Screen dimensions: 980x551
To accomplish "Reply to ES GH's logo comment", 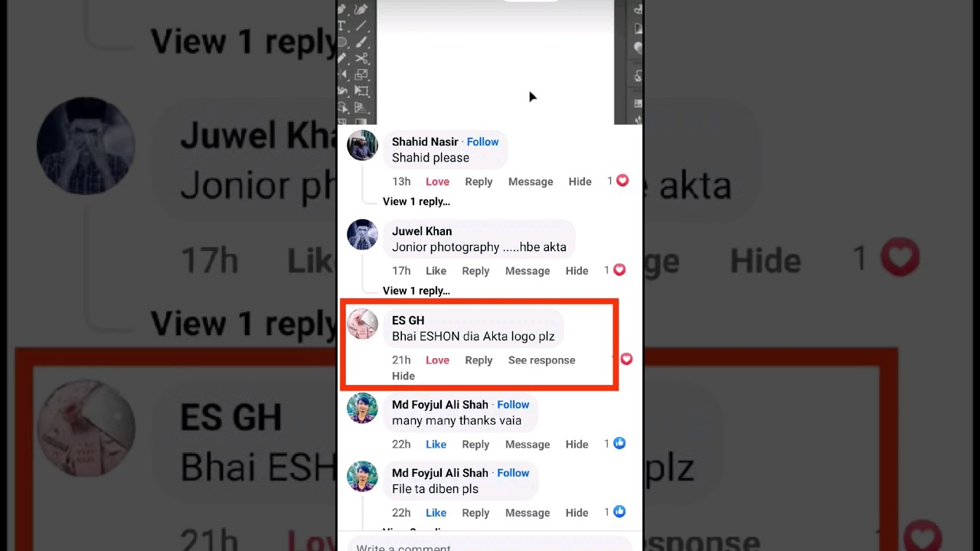I will pos(479,360).
